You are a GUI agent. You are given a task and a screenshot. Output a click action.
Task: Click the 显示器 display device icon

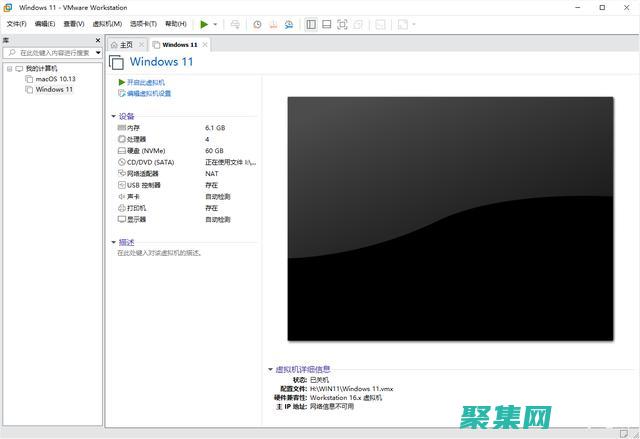(122, 219)
